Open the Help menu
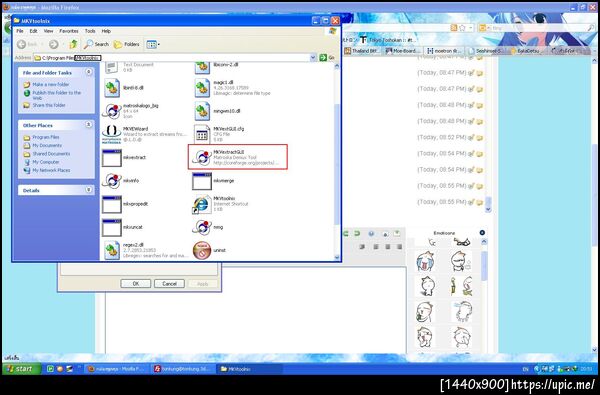The width and height of the screenshot is (600, 395). [x=106, y=31]
